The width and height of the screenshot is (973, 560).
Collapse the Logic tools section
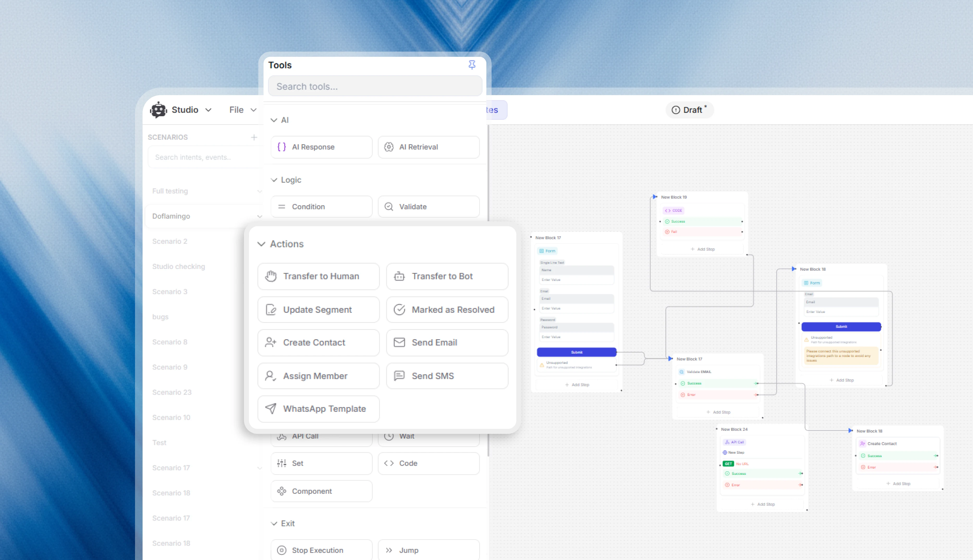point(274,180)
